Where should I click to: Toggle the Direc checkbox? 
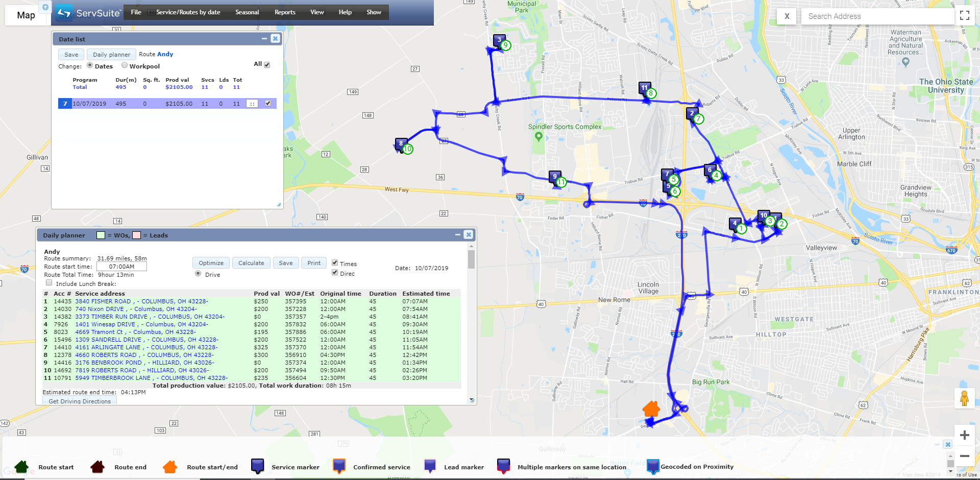(335, 272)
